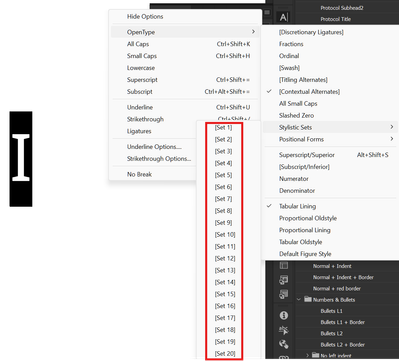Select Proportional Oldstyle figures
Image resolution: width=399 pixels, height=361 pixels.
tap(308, 218)
